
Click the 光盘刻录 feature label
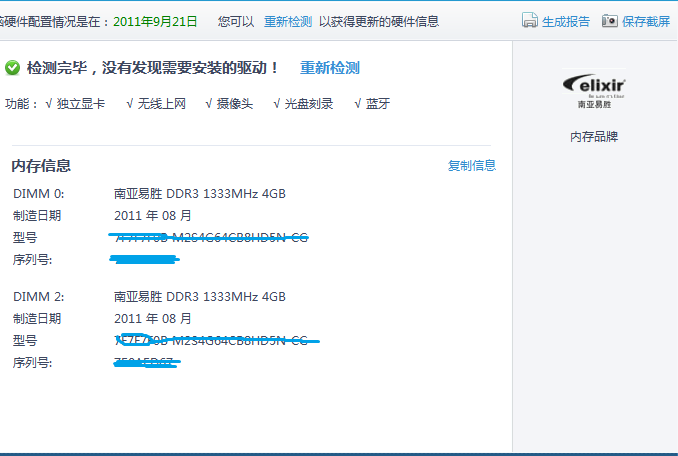(309, 104)
